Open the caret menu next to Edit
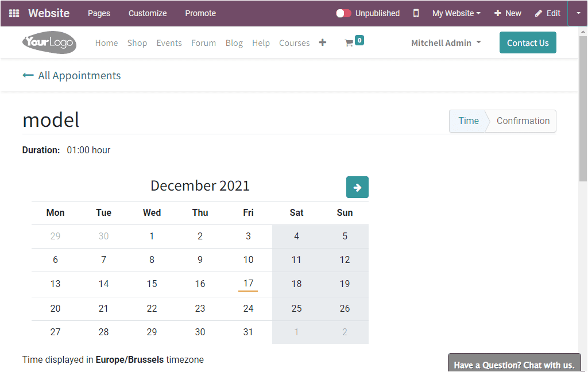Viewport: 588px width, 372px height. point(577,13)
